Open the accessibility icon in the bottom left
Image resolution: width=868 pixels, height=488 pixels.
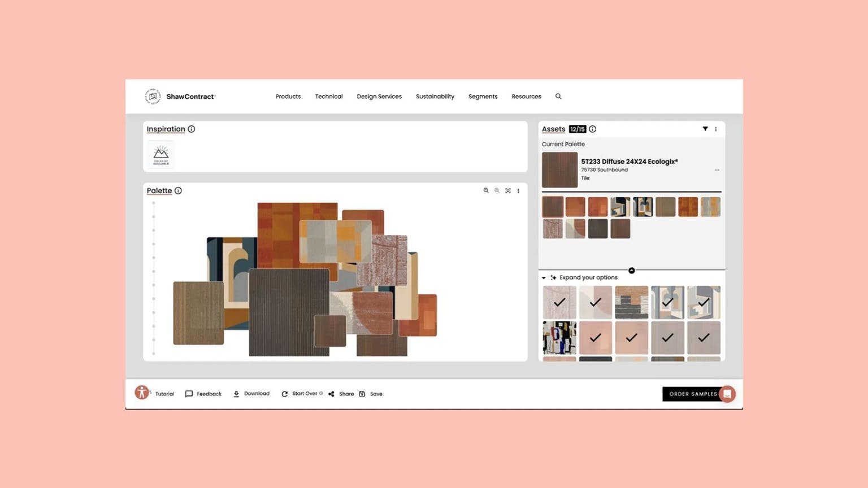click(142, 392)
